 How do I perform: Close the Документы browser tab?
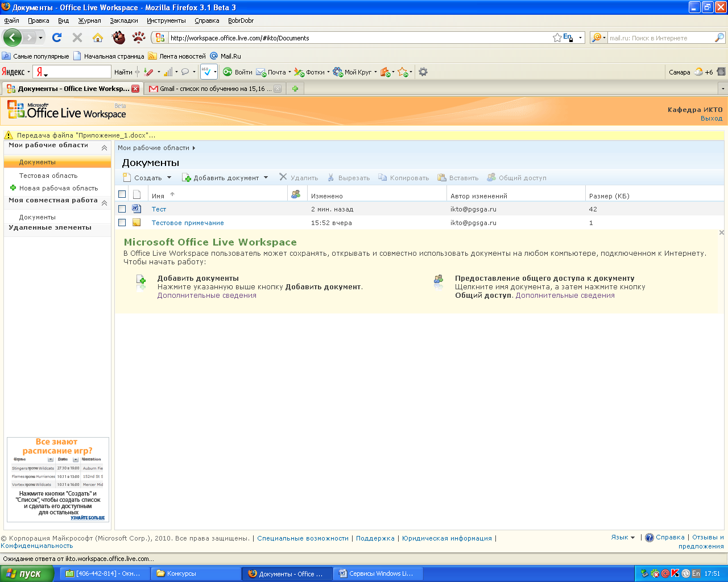pyautogui.click(x=135, y=89)
